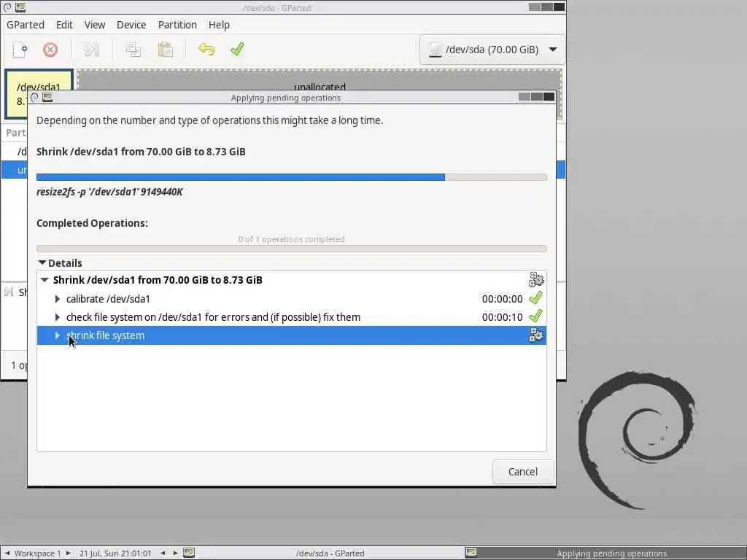Screen dimensions: 747x560
Task: Click the Completed Operations: label
Action: (x=92, y=223)
